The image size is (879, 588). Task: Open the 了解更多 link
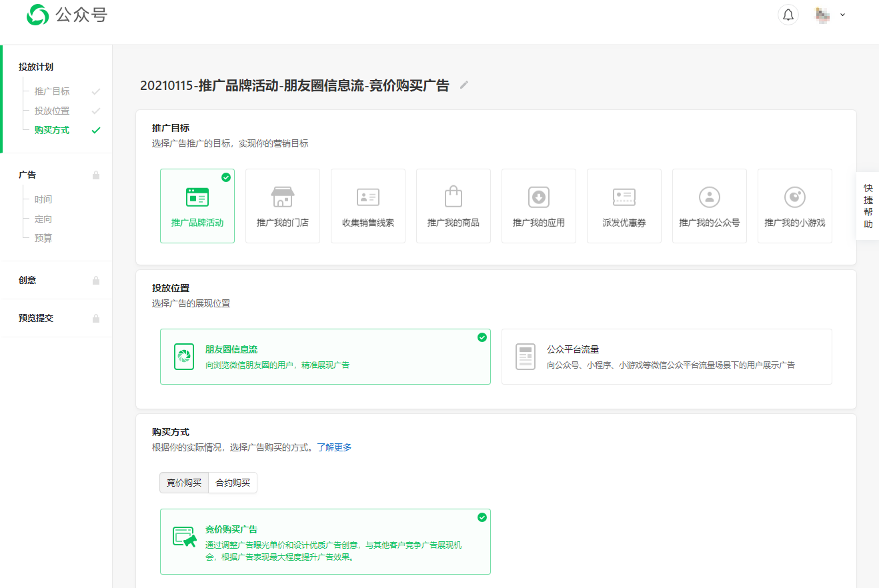pyautogui.click(x=334, y=447)
